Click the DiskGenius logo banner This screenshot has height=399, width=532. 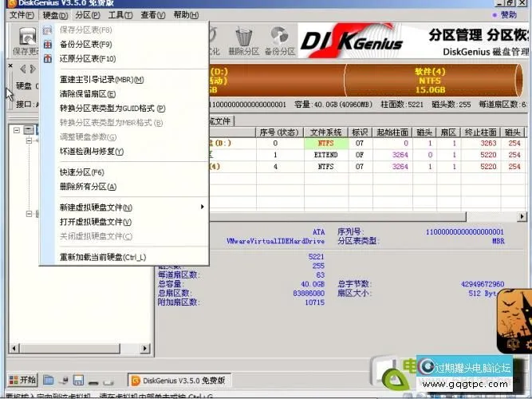click(x=352, y=40)
